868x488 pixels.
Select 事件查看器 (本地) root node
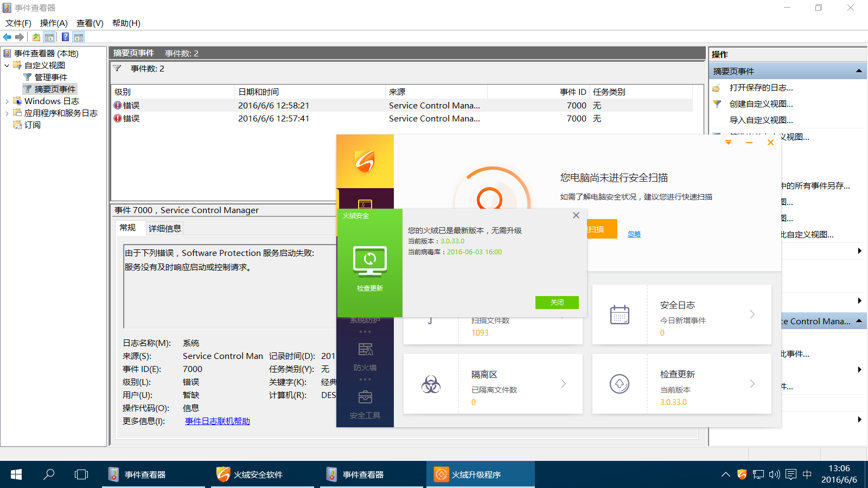[x=46, y=54]
